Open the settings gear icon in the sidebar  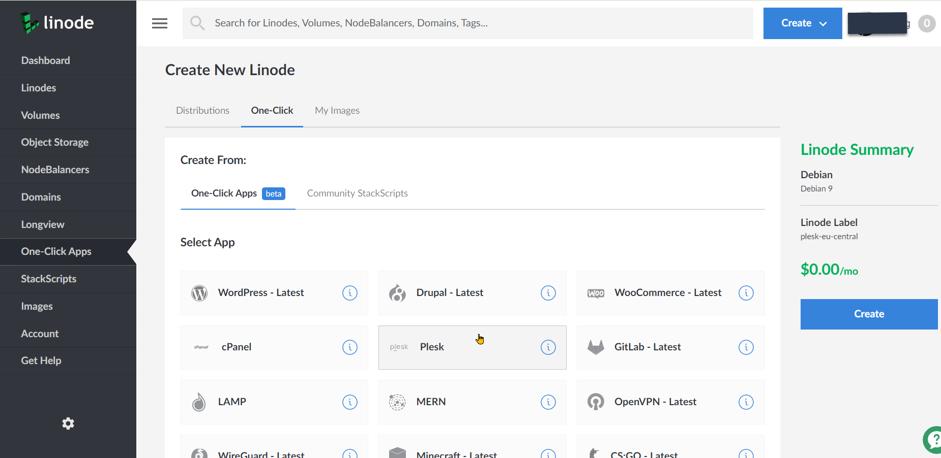68,424
